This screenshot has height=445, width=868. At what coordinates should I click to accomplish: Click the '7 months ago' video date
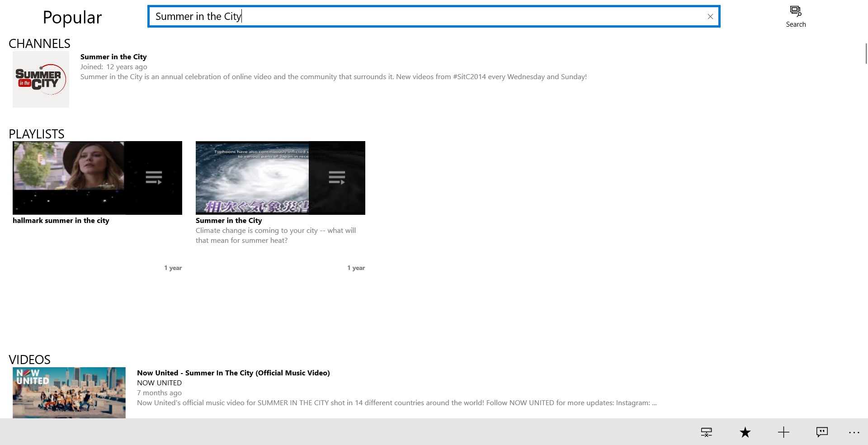pyautogui.click(x=159, y=393)
